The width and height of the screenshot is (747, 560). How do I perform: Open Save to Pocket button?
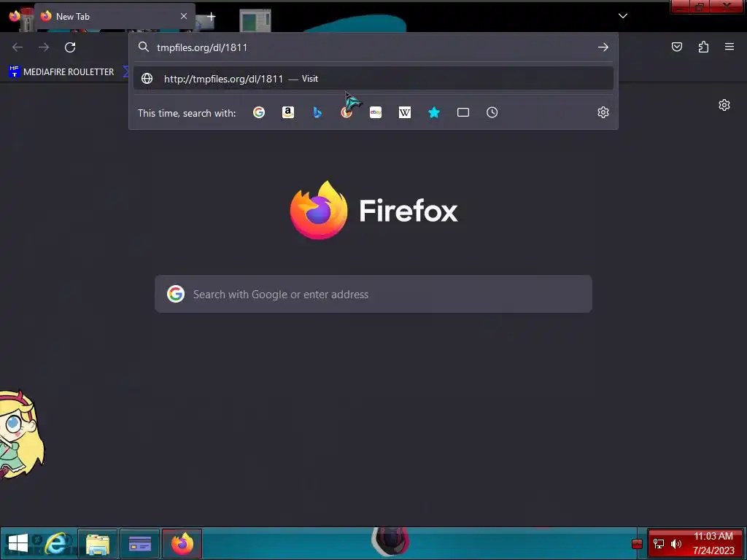coord(677,47)
